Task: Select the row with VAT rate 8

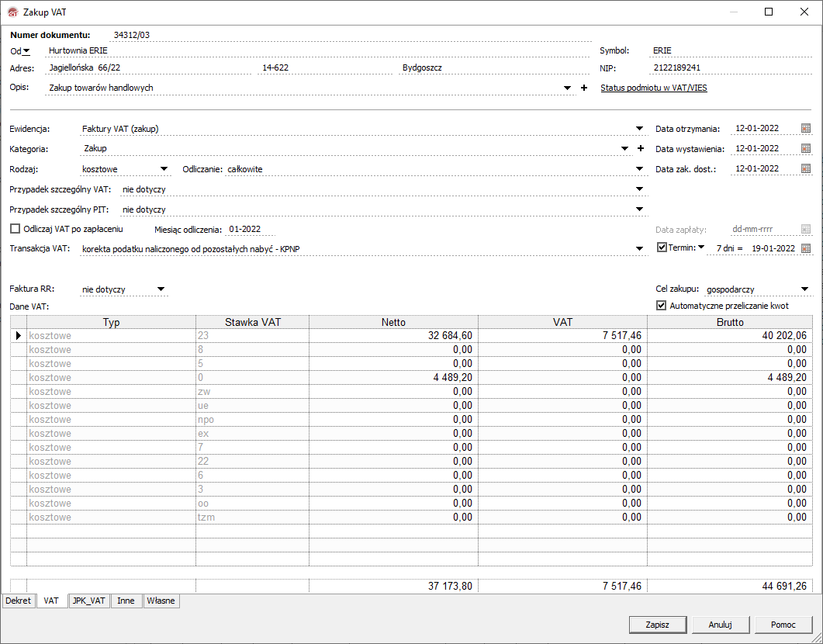Action: 411,350
